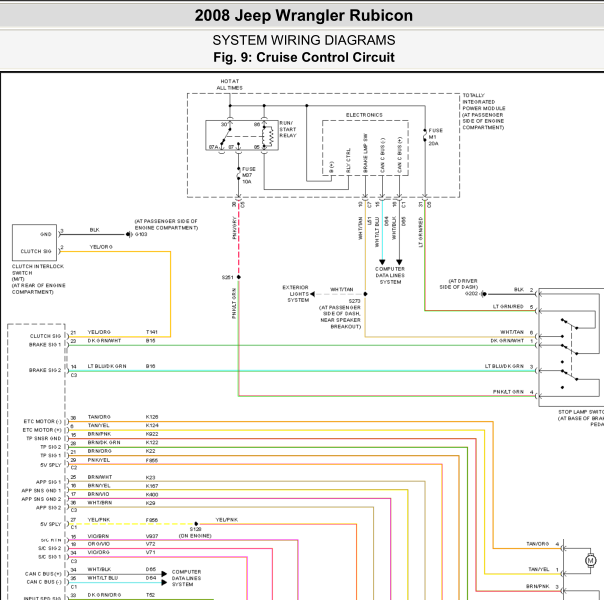Screen dimensions: 604x600
Task: Click the 'TP SNSR GND' pin label
Action: point(44,438)
